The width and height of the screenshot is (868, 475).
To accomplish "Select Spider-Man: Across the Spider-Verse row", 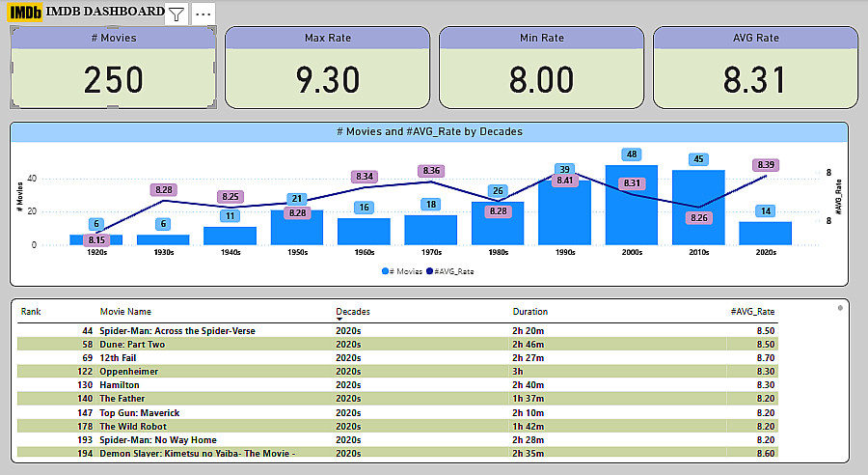I will pos(397,330).
